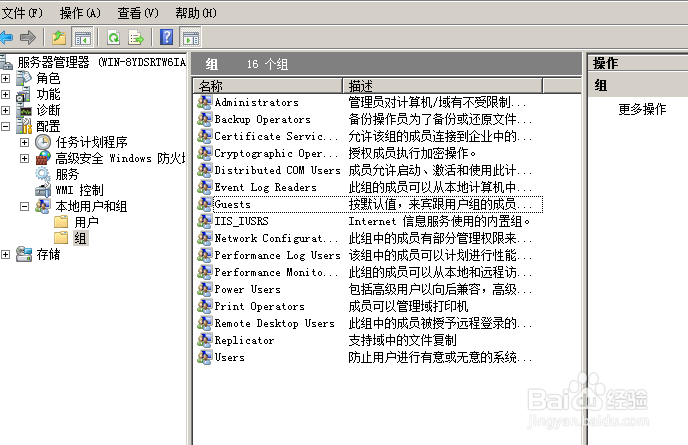Click the 角色 roles tree icon
This screenshot has height=445, width=688.
24,78
